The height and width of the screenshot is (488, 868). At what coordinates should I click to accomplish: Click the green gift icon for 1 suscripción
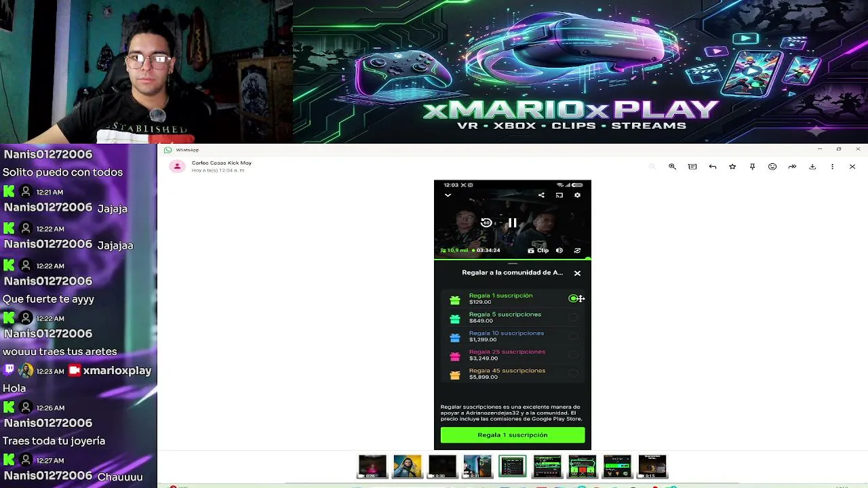(x=455, y=299)
